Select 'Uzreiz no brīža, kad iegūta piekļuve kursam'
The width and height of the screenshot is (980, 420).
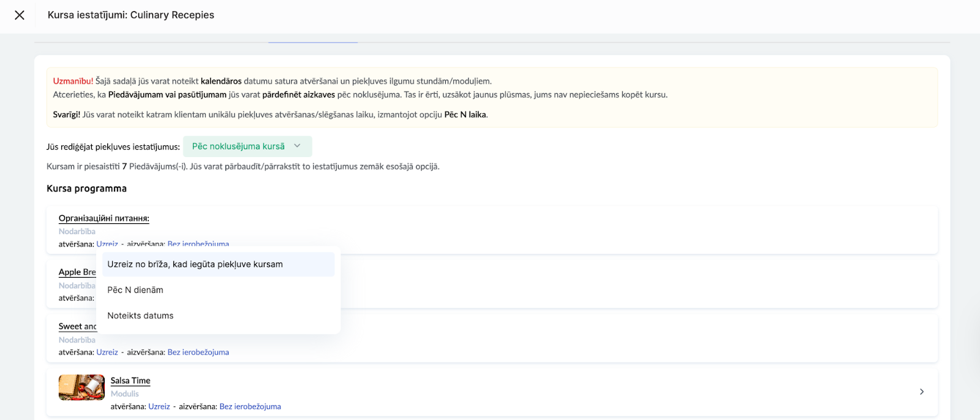coord(219,264)
